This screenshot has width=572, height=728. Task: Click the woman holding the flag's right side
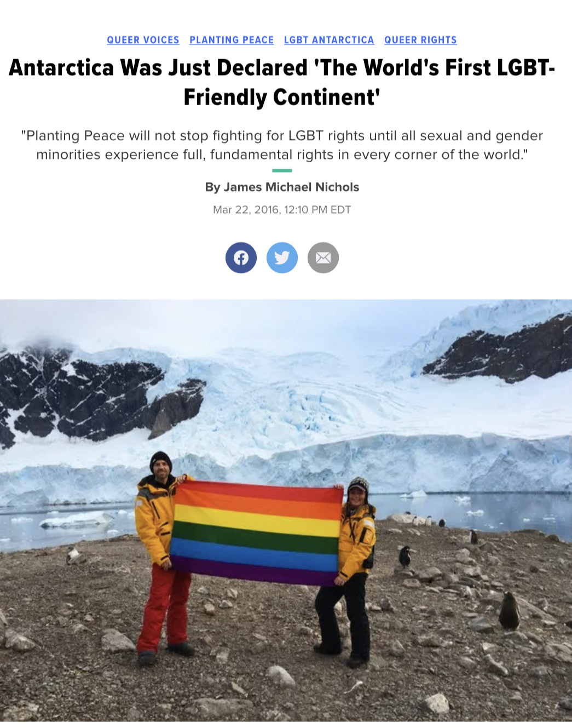tap(349, 570)
